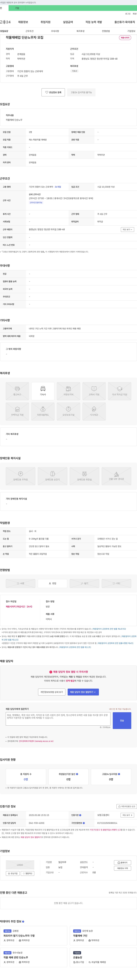The height and width of the screenshot is (980, 137).
Task: Click the 관심기업 star button
Action: 13,873
